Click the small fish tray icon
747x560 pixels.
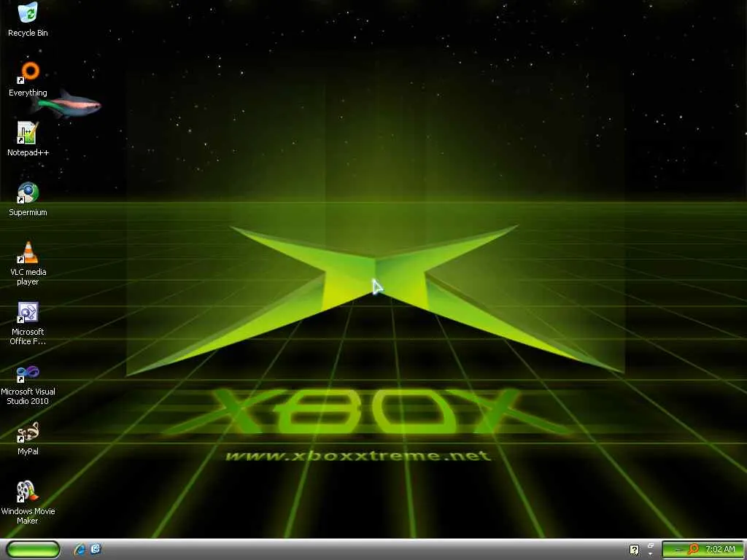click(678, 550)
